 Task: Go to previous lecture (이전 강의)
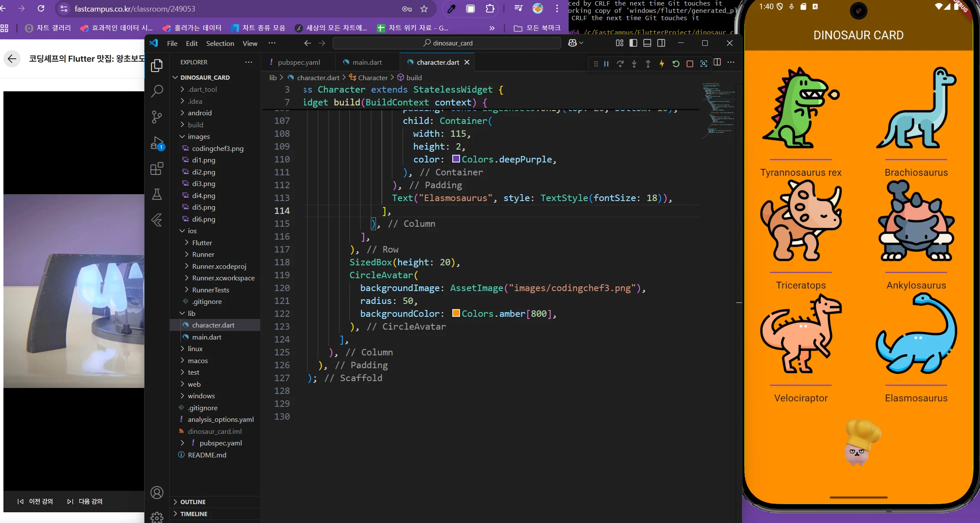36,501
